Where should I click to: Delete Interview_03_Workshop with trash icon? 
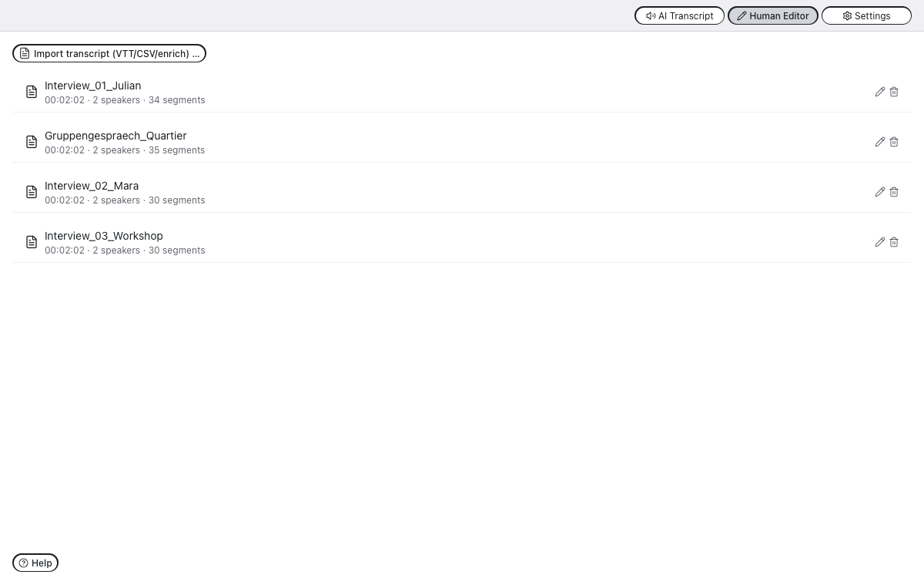pyautogui.click(x=894, y=242)
